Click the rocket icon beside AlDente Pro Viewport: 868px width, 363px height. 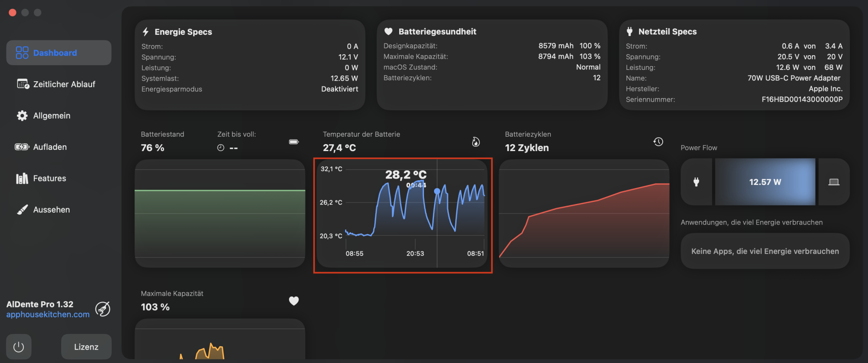[x=103, y=309]
